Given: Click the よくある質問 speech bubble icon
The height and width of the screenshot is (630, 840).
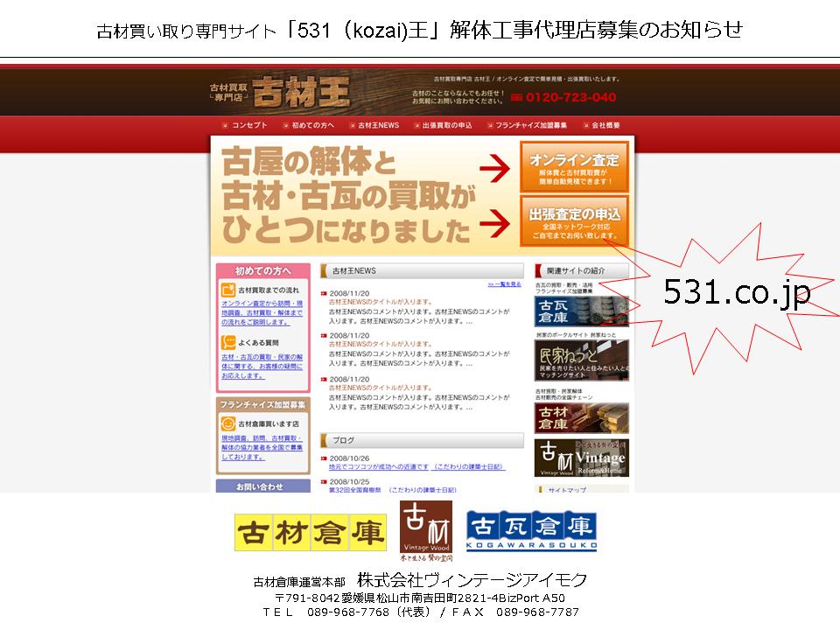Looking at the screenshot, I should pyautogui.click(x=228, y=342).
